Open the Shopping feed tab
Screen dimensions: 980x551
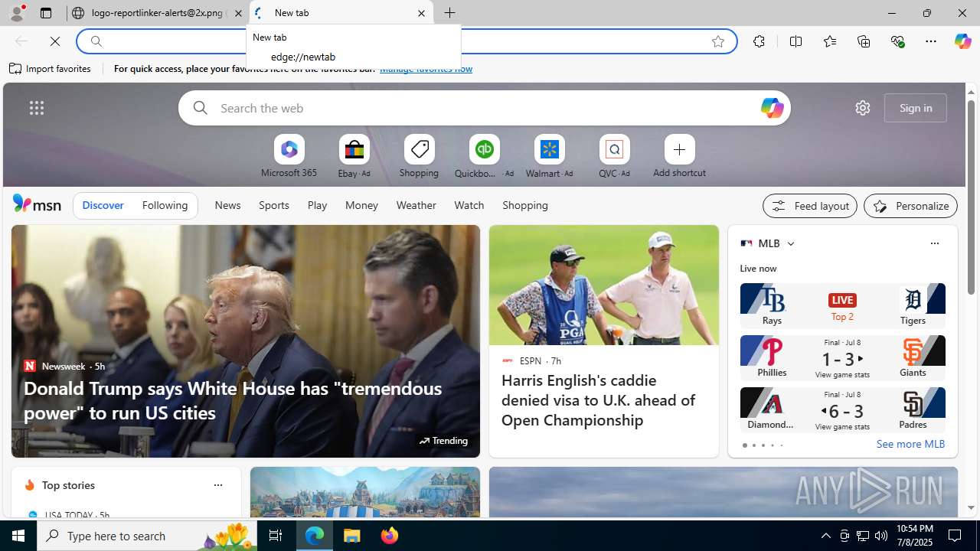(x=525, y=205)
